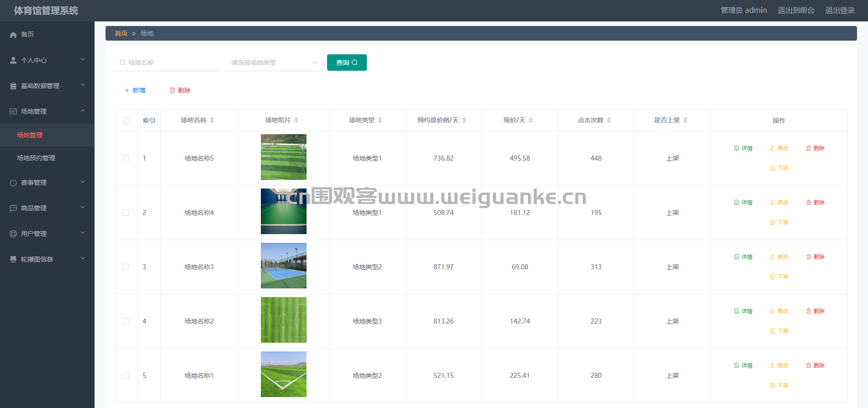Open the 场地预约管理 submenu item
This screenshot has width=868, height=408.
[x=36, y=158]
